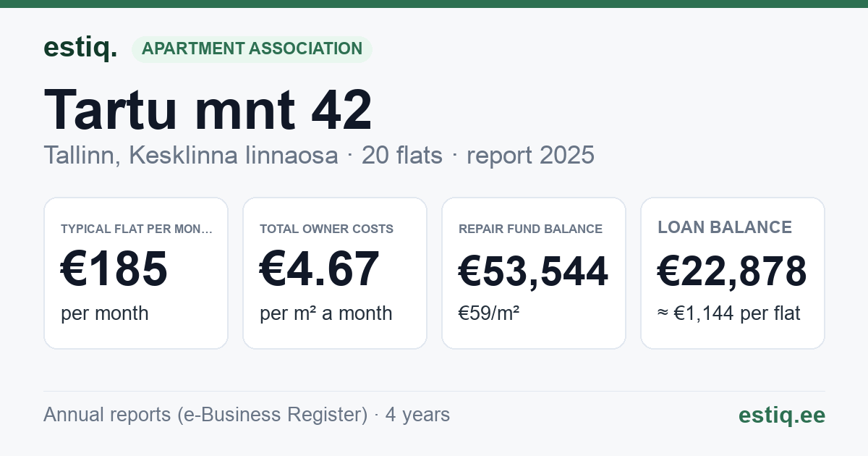Click the €59/m² caption
The width and height of the screenshot is (868, 456).
click(489, 313)
